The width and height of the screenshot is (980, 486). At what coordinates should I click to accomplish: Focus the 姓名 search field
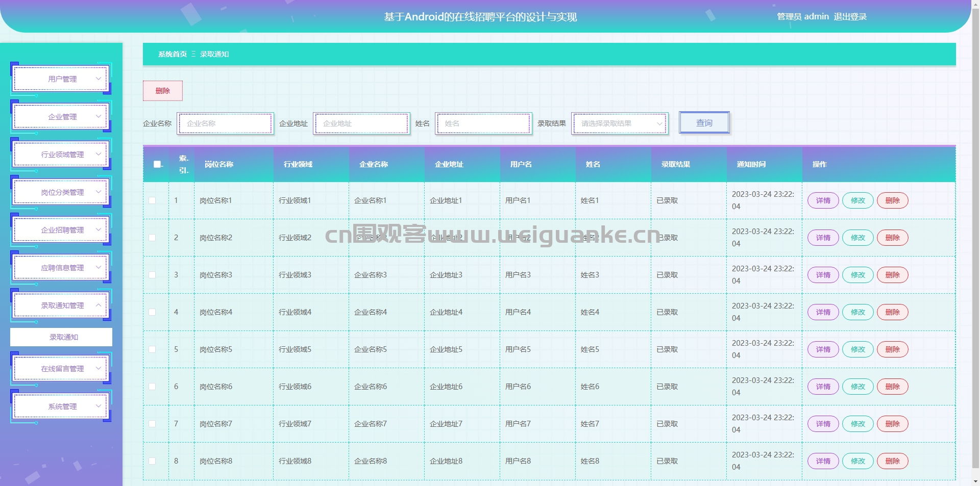click(483, 123)
